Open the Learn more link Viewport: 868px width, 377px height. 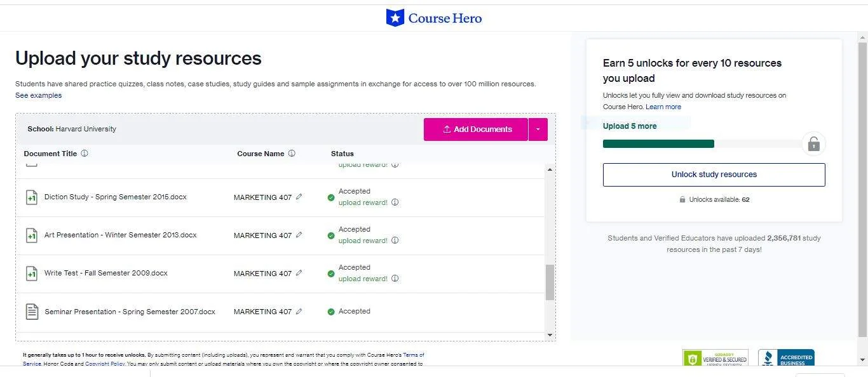[x=663, y=107]
